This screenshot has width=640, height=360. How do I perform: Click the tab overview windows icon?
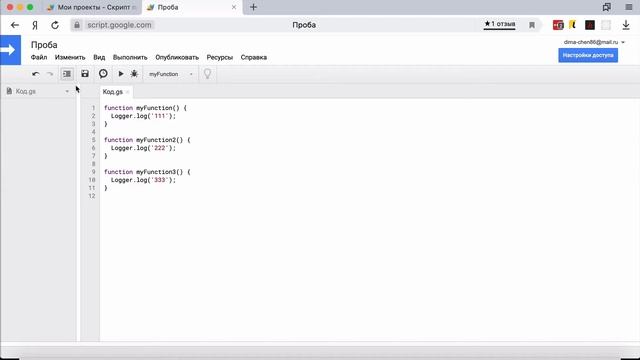coord(607,7)
